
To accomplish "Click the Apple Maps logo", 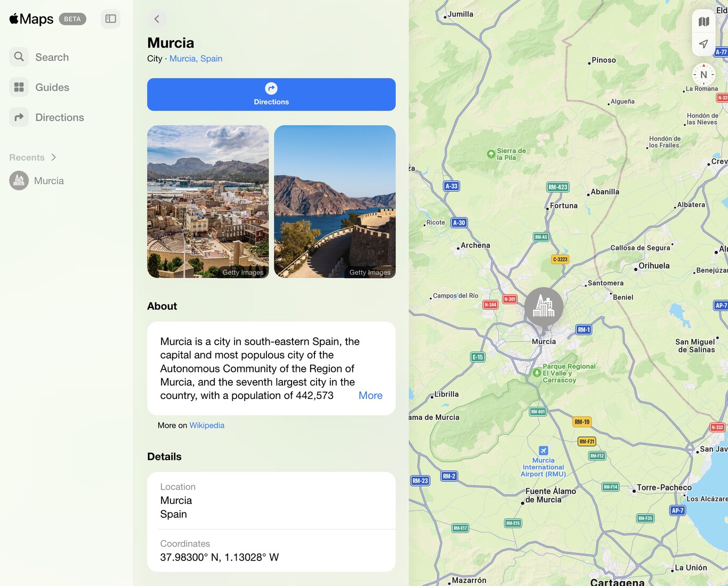I will pos(30,19).
